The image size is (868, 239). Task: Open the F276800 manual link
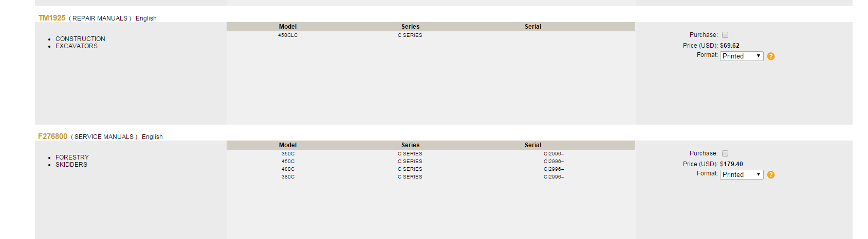52,136
